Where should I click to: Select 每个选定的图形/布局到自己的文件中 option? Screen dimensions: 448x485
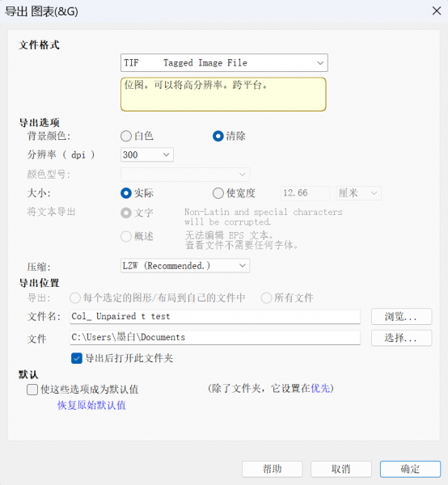coord(75,298)
